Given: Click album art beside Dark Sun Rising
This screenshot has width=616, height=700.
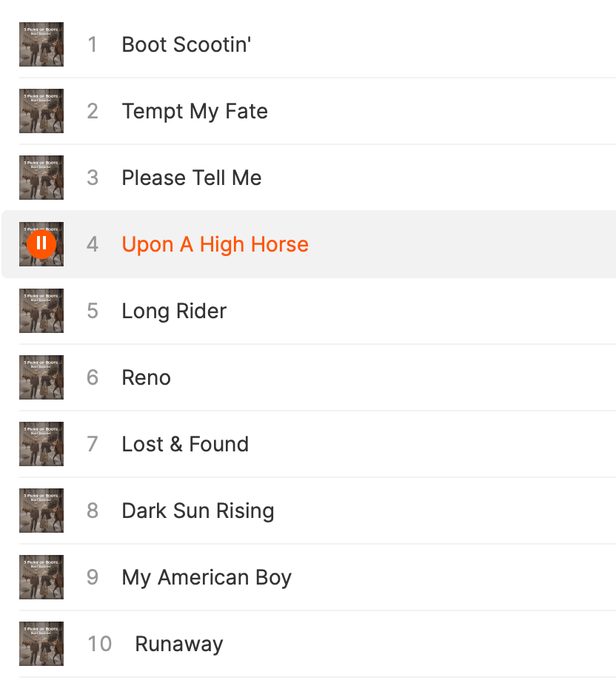Looking at the screenshot, I should [x=41, y=511].
